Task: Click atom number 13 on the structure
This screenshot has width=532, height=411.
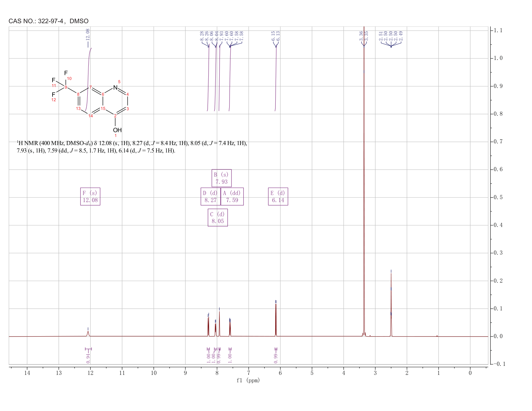Action: (78, 109)
